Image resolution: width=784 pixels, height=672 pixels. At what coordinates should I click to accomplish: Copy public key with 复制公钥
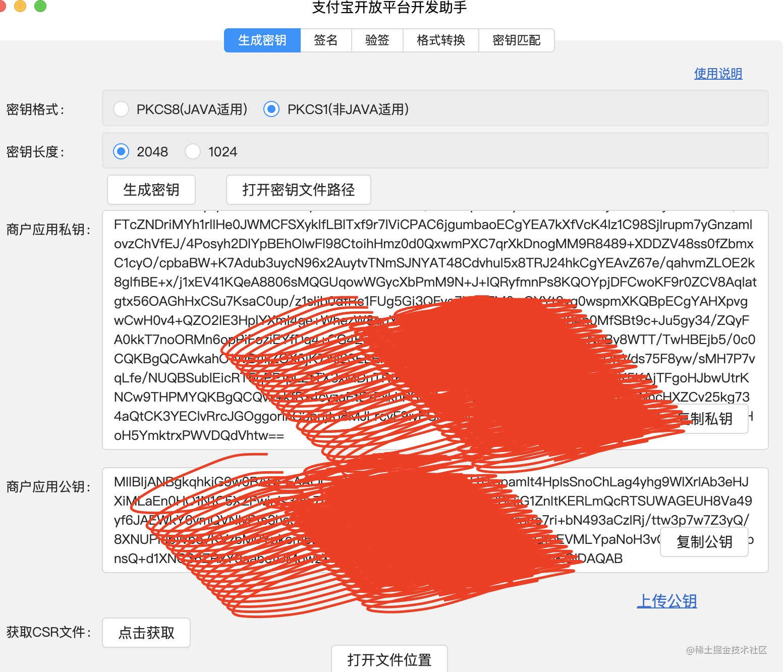click(x=704, y=542)
